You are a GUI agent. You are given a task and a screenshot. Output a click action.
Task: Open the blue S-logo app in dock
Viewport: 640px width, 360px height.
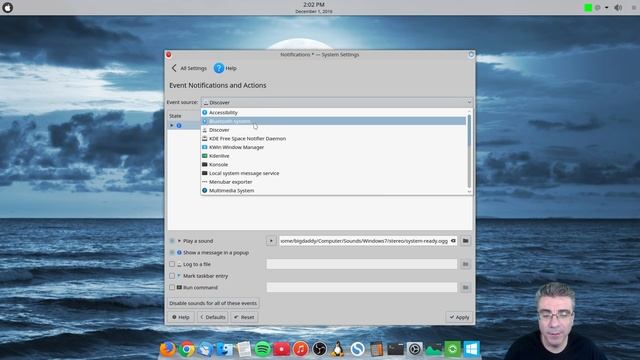pyautogui.click(x=358, y=349)
